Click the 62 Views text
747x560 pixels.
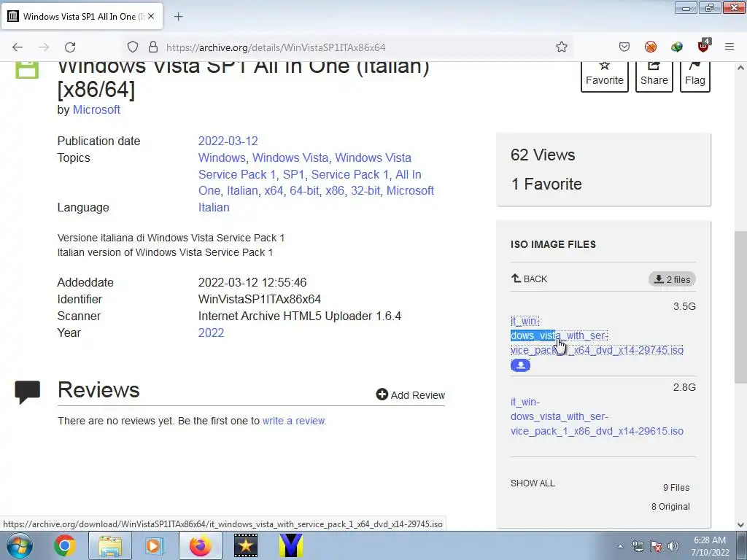click(x=543, y=155)
